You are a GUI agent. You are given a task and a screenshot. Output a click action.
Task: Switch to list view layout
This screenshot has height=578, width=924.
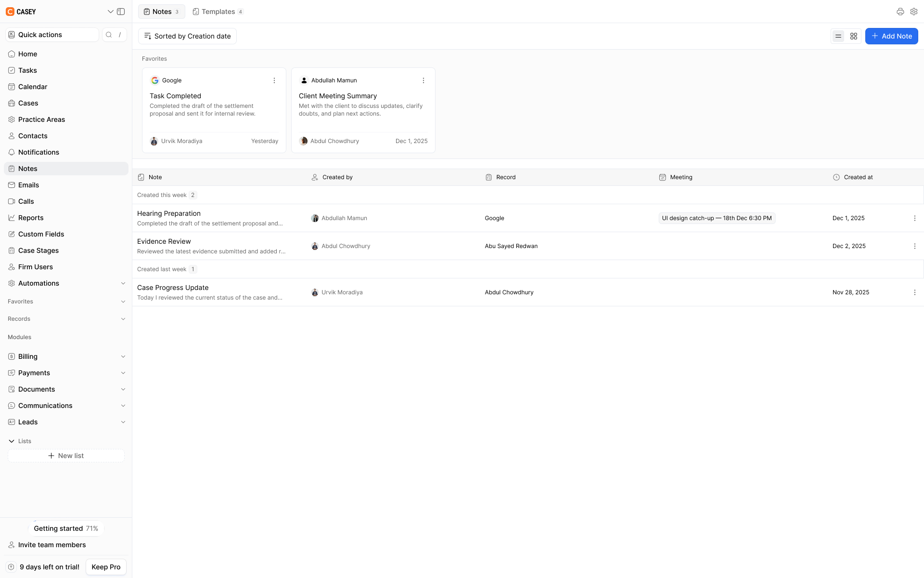(x=838, y=36)
